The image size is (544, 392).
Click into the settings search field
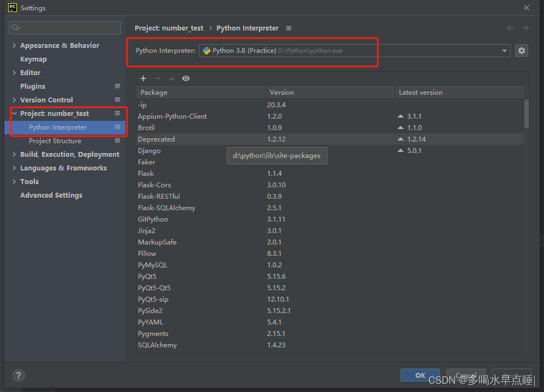click(x=65, y=28)
